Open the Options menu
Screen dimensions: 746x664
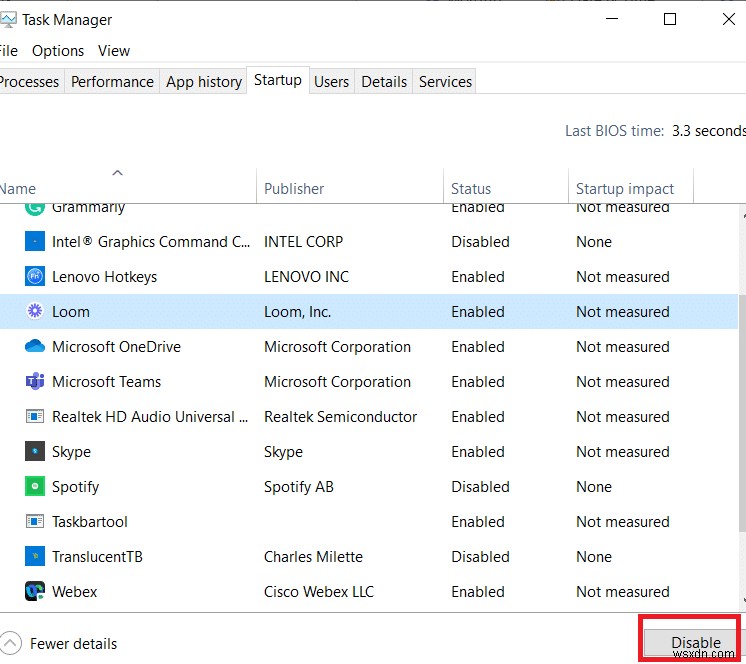58,50
